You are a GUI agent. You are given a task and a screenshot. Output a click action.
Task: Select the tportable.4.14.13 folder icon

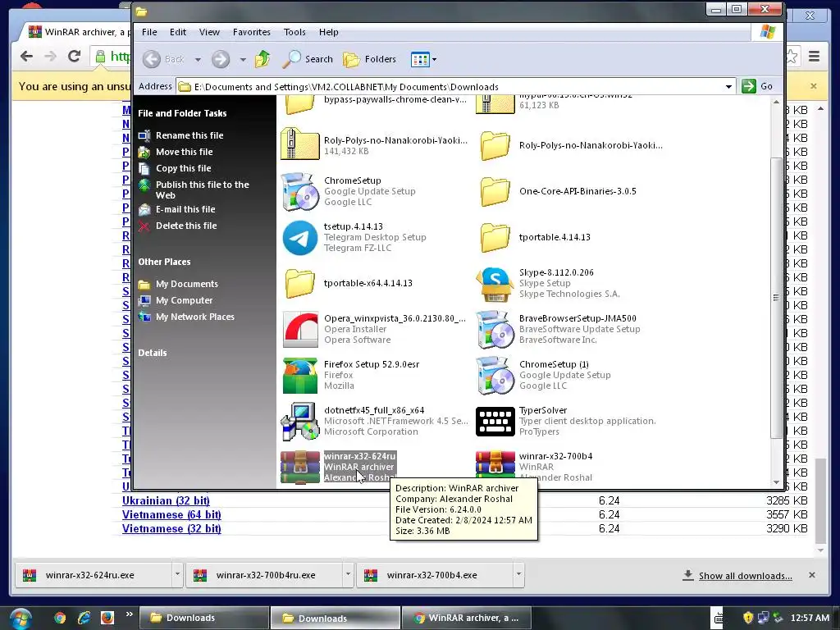tap(495, 237)
